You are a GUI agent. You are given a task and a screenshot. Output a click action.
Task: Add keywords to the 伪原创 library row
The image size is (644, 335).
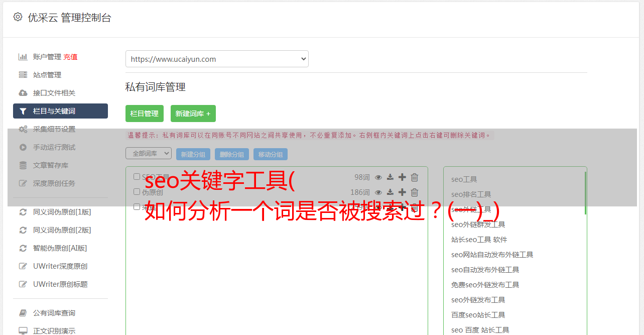point(402,192)
